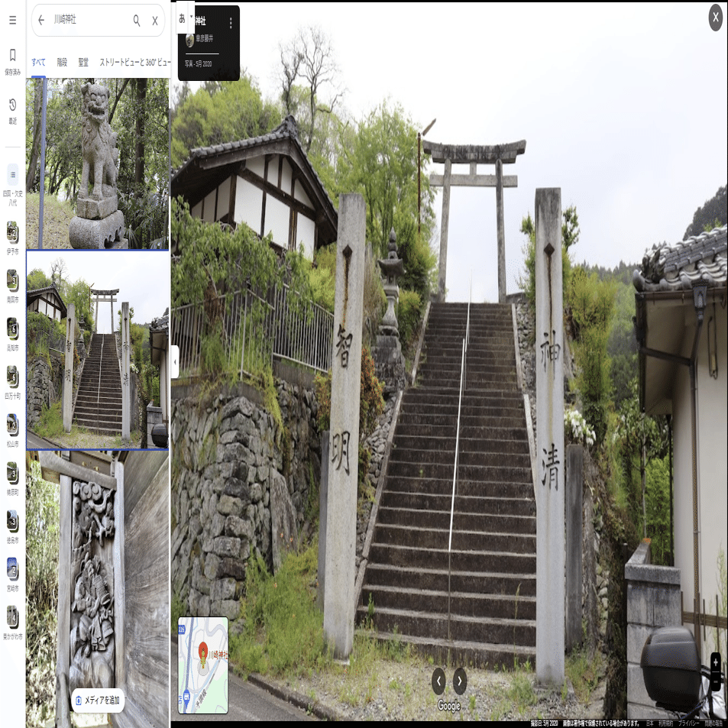
Task: Click the magnifier search icon
Action: [137, 20]
